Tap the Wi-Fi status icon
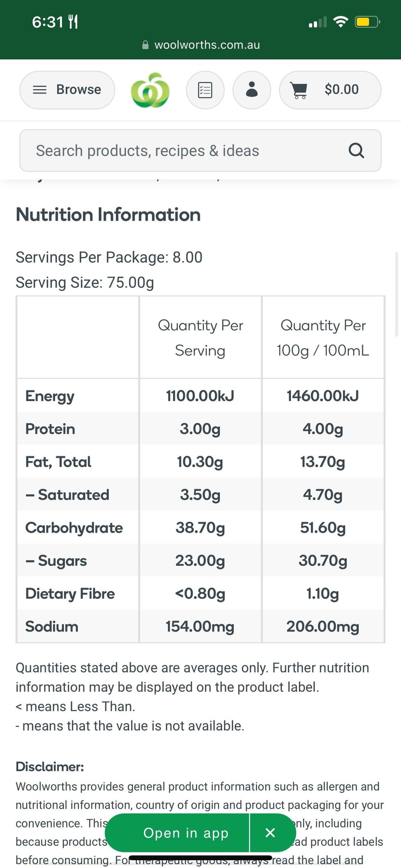 (x=340, y=22)
